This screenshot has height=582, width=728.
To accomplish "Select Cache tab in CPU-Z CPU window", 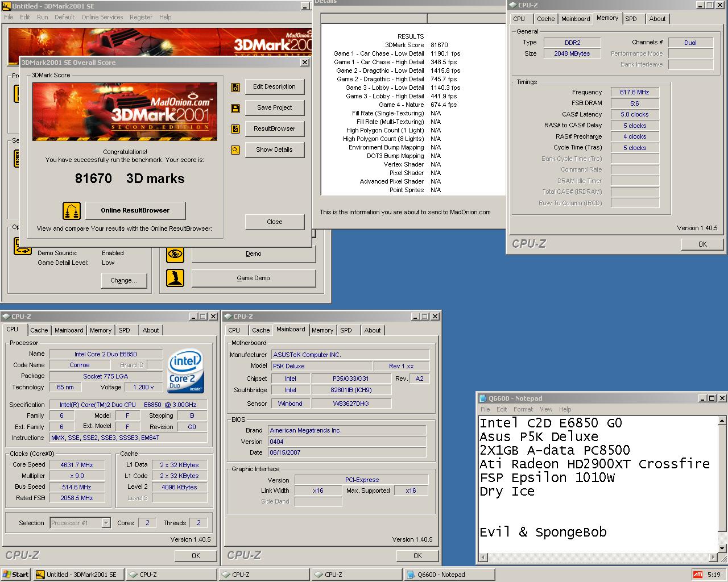I will pyautogui.click(x=39, y=330).
